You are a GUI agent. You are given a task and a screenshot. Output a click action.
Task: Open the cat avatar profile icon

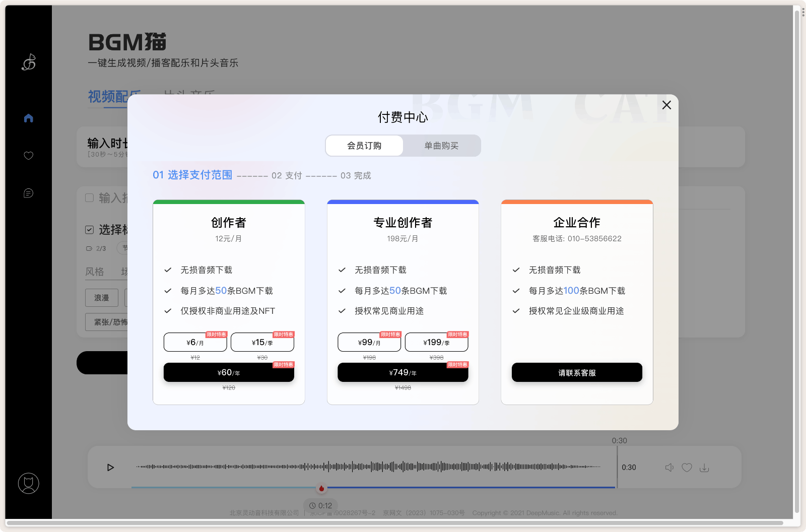pos(29,483)
